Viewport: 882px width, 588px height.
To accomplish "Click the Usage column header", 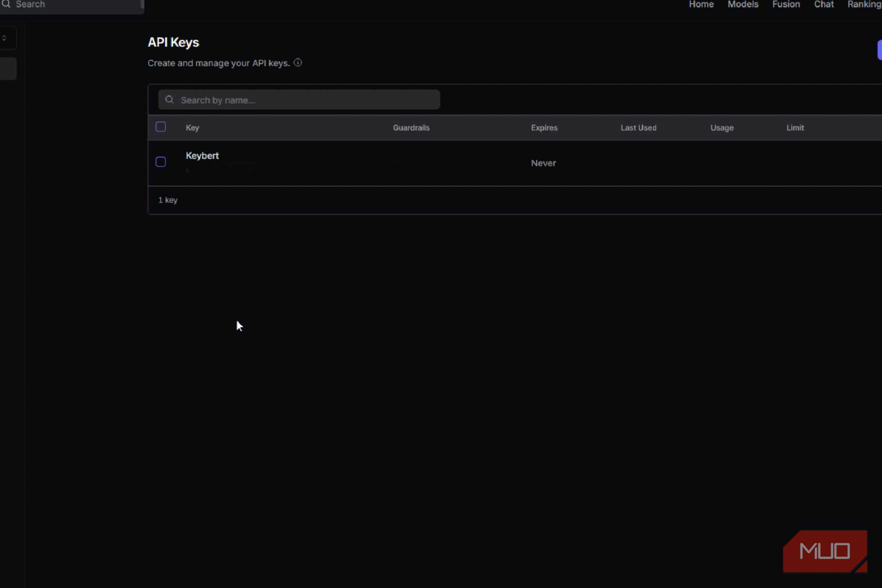I will [x=722, y=128].
